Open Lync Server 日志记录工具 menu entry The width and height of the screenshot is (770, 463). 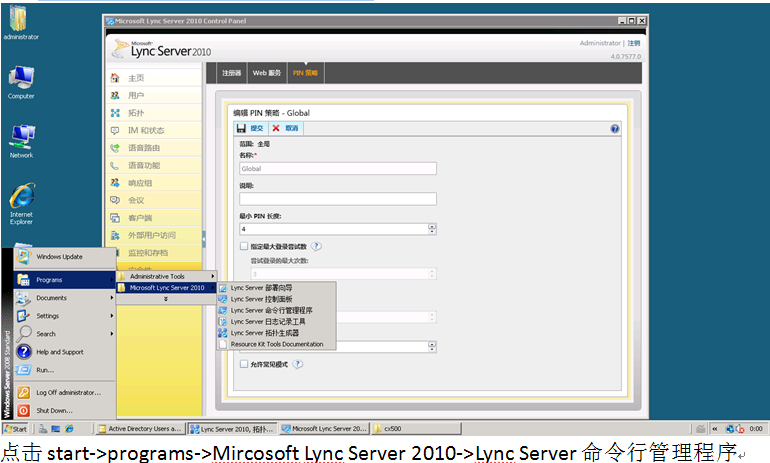tap(277, 322)
